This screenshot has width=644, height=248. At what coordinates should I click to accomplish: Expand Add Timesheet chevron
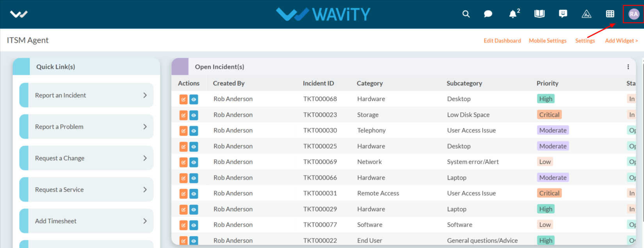pos(145,221)
